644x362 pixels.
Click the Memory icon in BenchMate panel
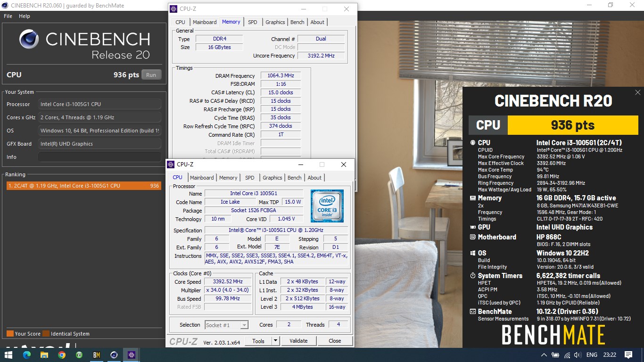[x=473, y=198]
